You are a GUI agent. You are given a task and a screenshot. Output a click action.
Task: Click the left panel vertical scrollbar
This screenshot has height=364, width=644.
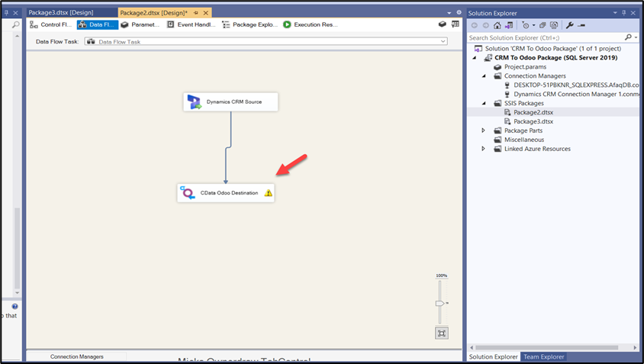pyautogui.click(x=17, y=248)
